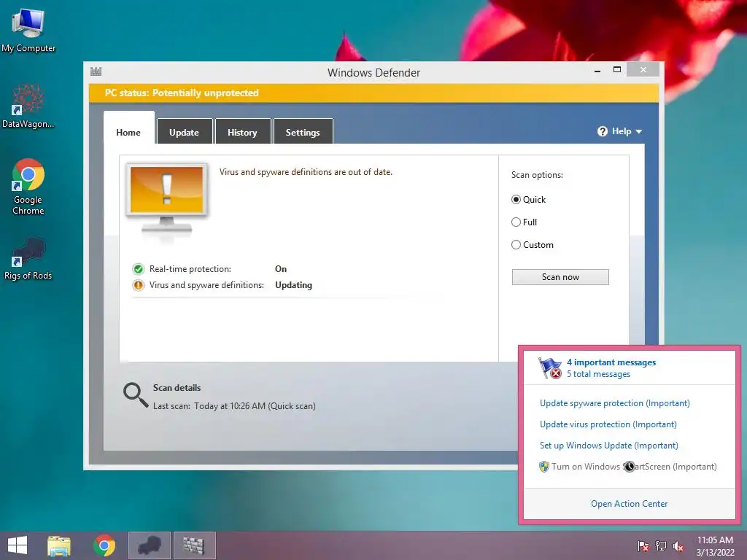Open the DataWagon desktop shortcut

[28, 106]
